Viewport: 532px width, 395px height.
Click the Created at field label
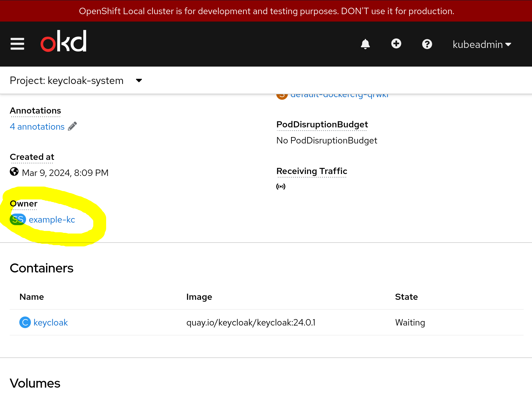(x=32, y=157)
